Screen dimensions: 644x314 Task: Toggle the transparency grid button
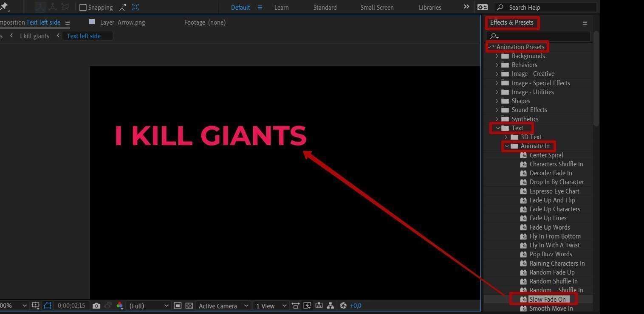tap(189, 306)
